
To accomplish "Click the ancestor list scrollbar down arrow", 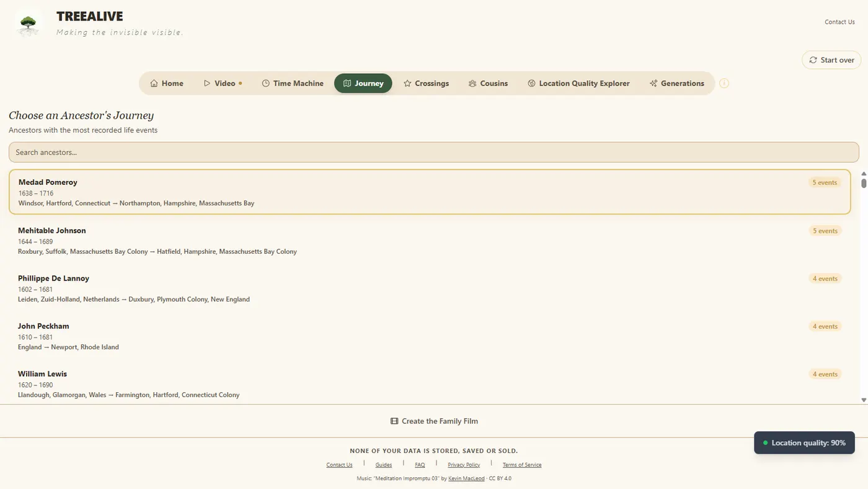I will 864,400.
